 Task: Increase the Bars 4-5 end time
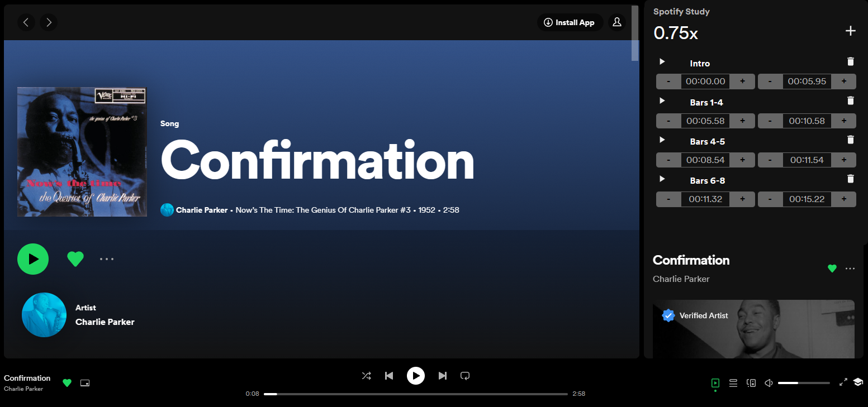coord(844,160)
